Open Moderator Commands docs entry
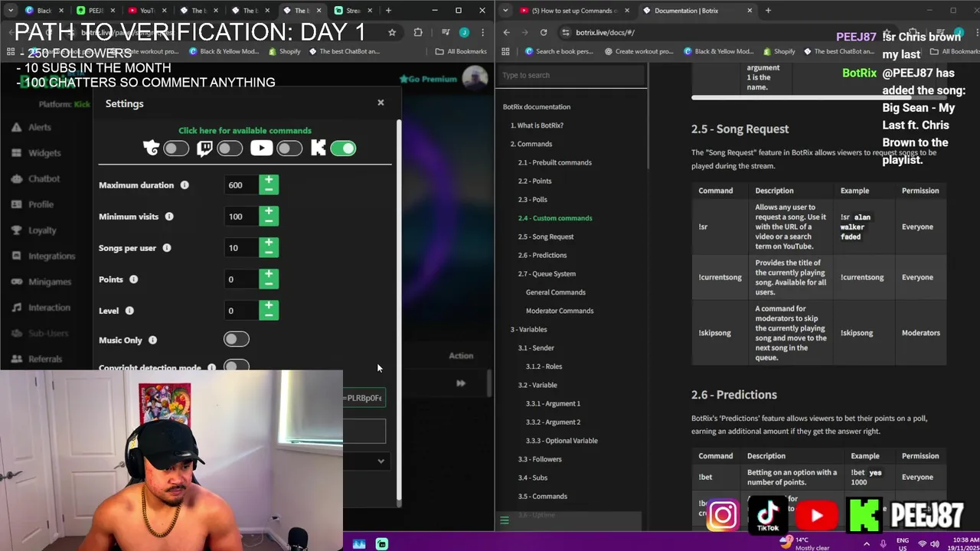Screen dimensions: 980x551 560,311
